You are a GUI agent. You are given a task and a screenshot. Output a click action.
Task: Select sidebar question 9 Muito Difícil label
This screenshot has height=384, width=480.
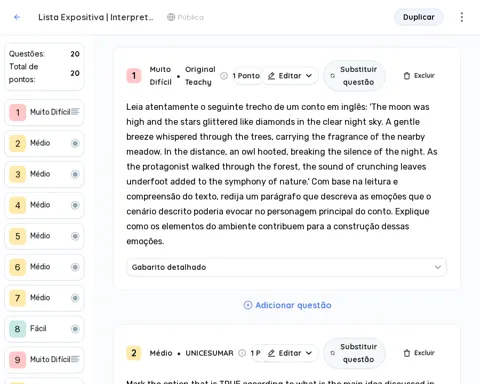tap(50, 359)
